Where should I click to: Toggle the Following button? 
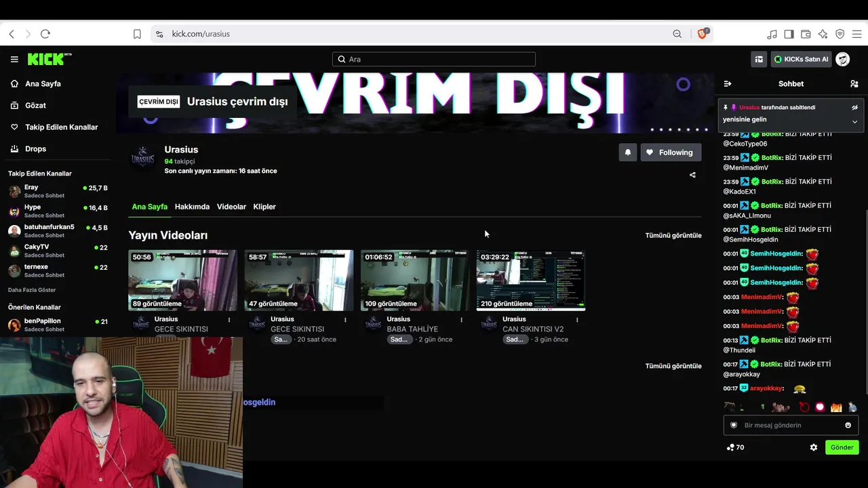click(x=669, y=152)
